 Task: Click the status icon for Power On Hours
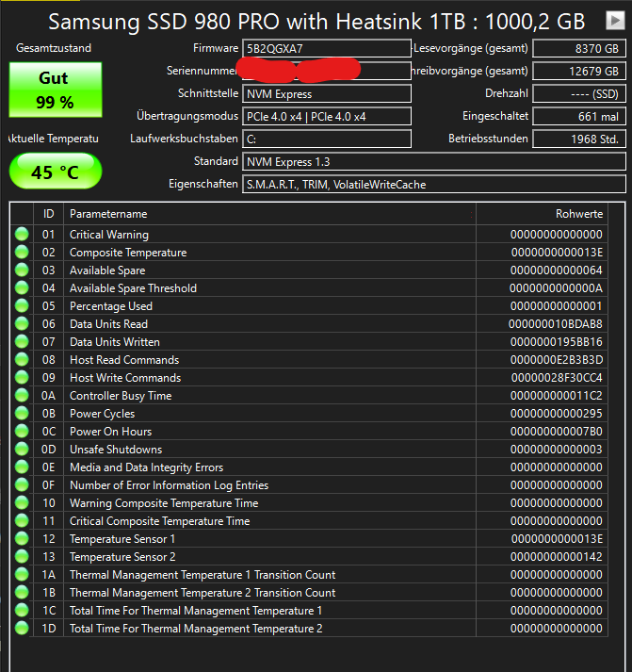tap(22, 431)
